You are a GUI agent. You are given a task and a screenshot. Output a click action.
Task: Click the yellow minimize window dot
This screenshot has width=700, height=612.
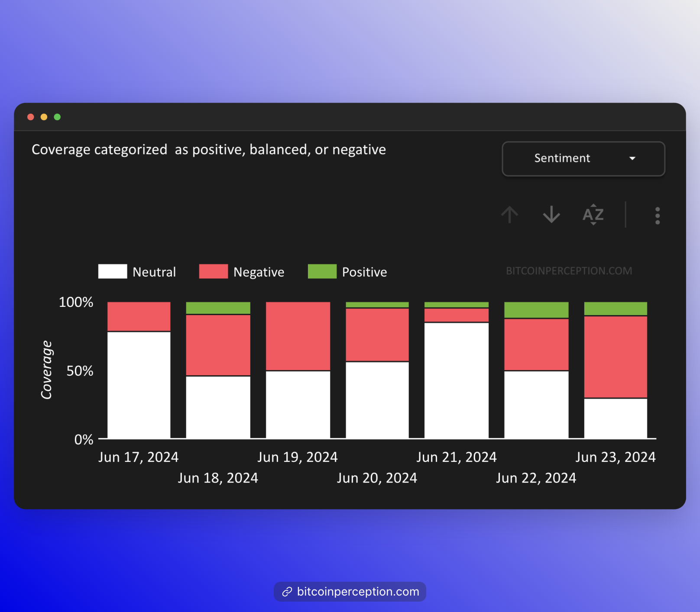pos(44,117)
